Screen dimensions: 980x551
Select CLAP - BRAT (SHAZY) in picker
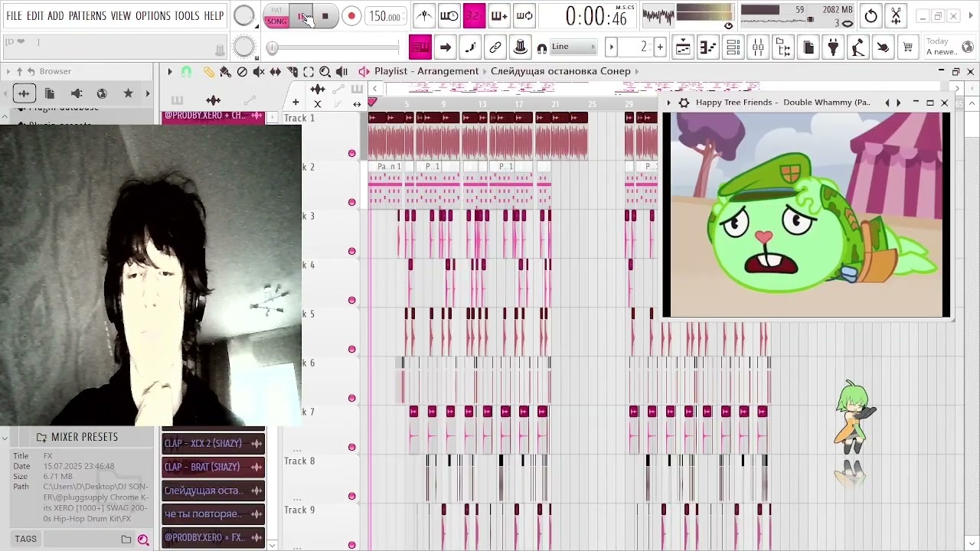click(x=214, y=468)
